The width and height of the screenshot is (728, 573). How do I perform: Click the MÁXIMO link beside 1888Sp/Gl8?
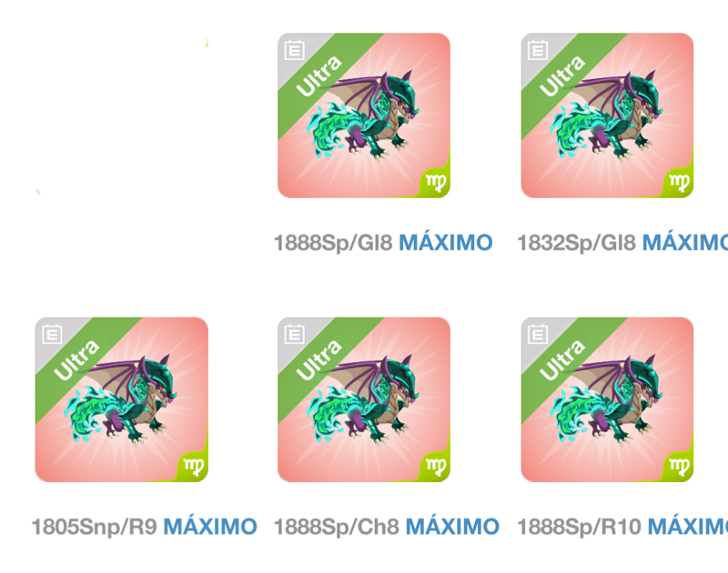point(446,242)
